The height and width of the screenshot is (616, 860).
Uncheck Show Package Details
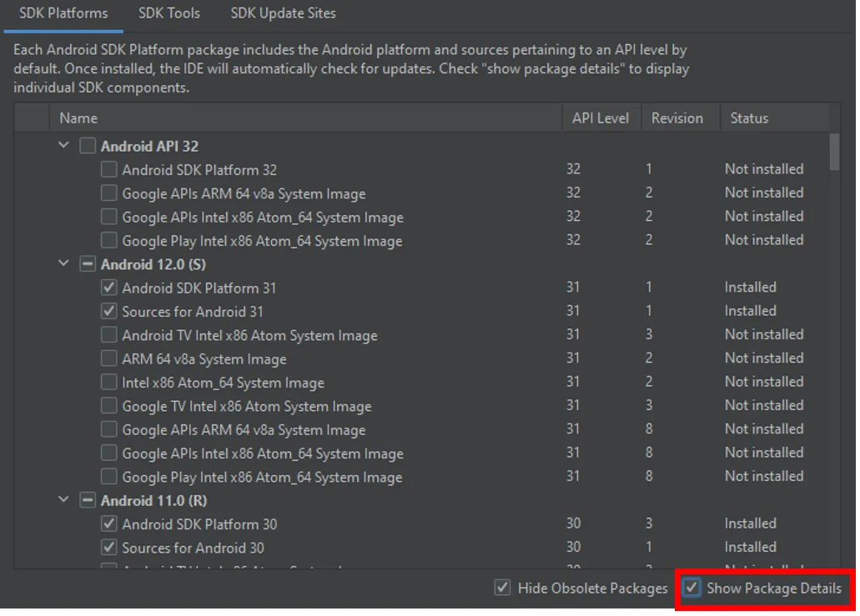[692, 588]
